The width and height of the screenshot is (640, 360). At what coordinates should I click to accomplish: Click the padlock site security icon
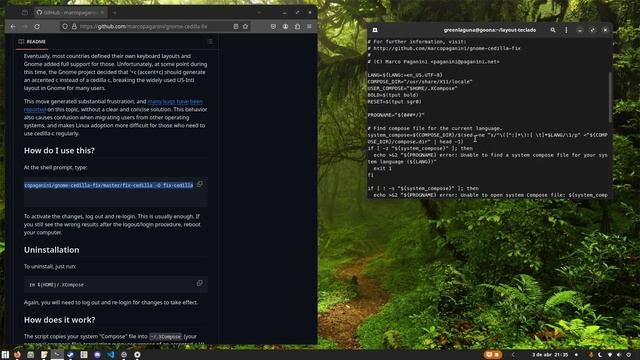(x=74, y=27)
